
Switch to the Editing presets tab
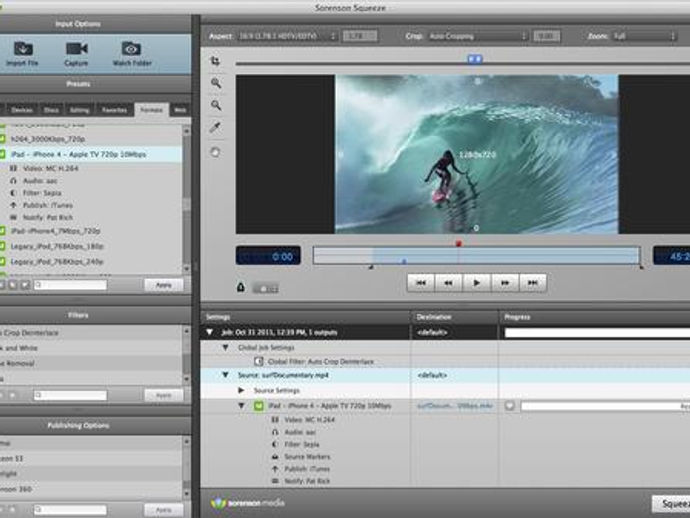point(80,110)
